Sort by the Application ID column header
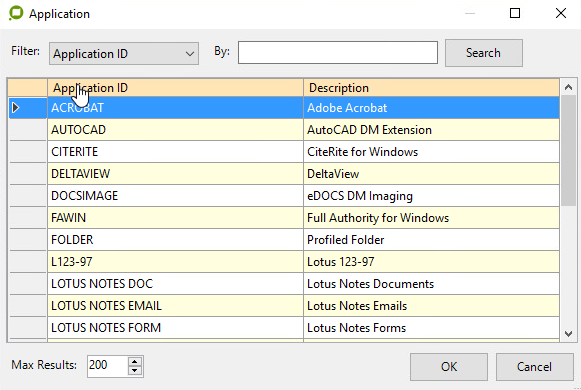 [175, 88]
